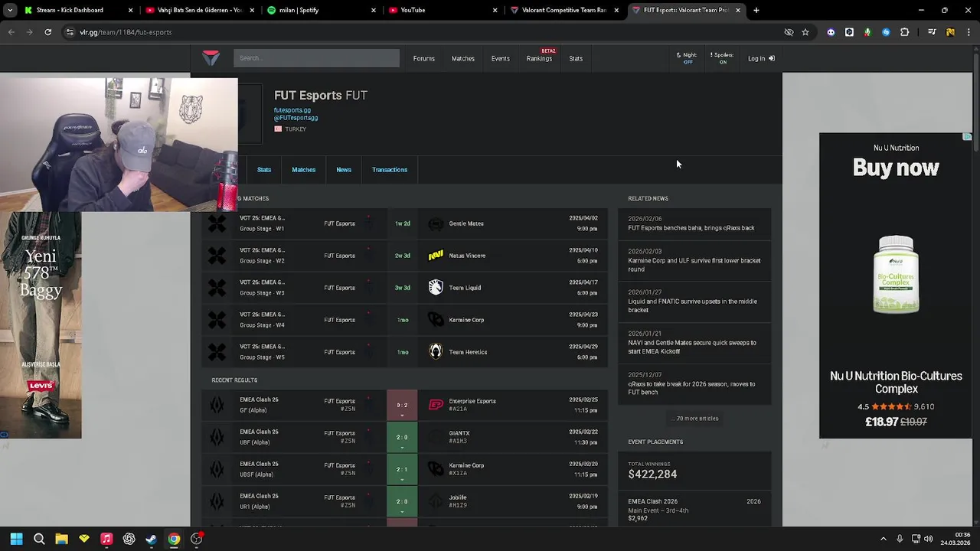Open the Natus Vincere team logo

click(436, 256)
